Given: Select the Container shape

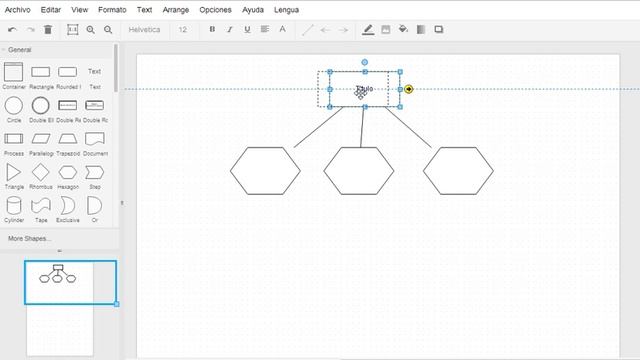Looking at the screenshot, I should pyautogui.click(x=13, y=73).
